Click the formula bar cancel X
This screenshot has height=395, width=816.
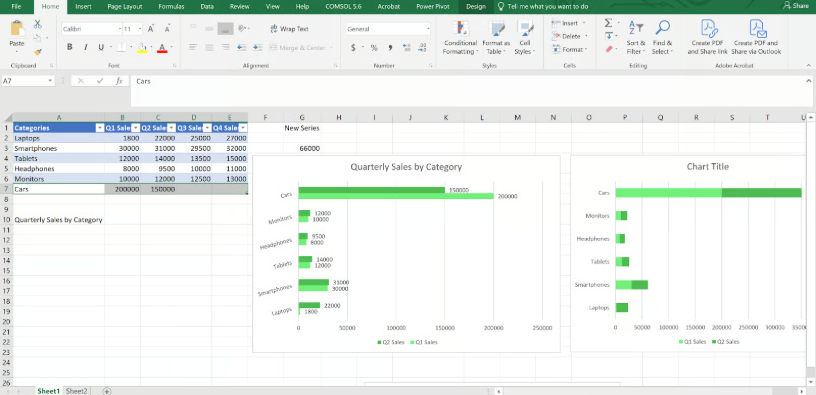[81, 81]
